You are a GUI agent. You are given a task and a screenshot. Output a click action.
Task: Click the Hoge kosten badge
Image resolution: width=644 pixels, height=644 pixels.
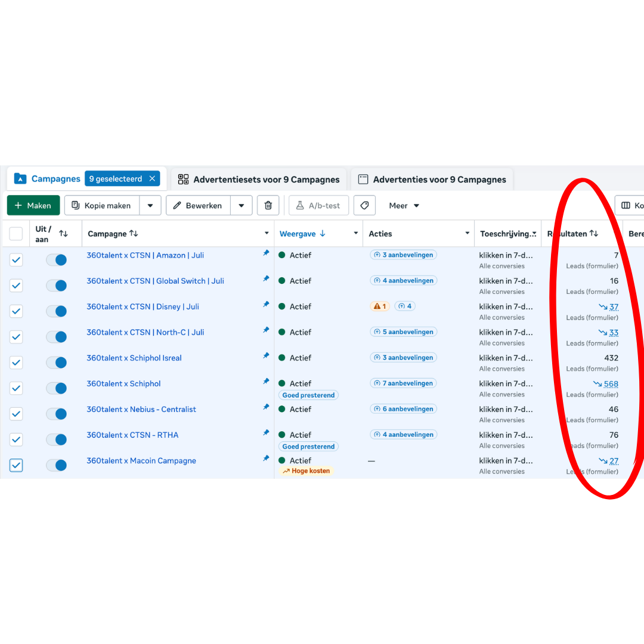point(306,471)
